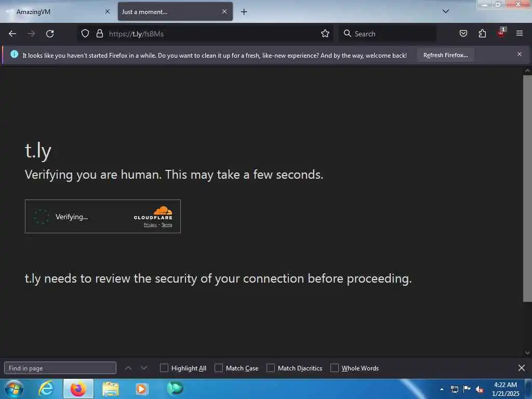
Task: Close the AmazingVM tab
Action: pos(107,11)
